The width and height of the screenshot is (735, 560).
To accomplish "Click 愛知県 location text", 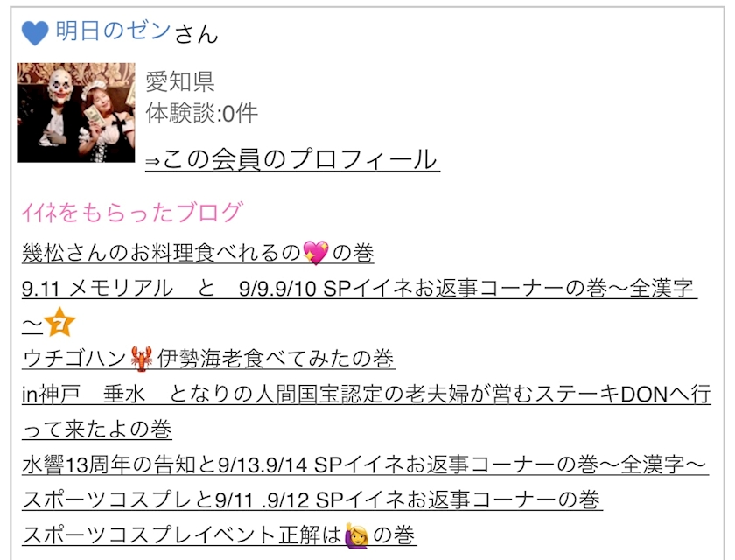I will (x=180, y=81).
